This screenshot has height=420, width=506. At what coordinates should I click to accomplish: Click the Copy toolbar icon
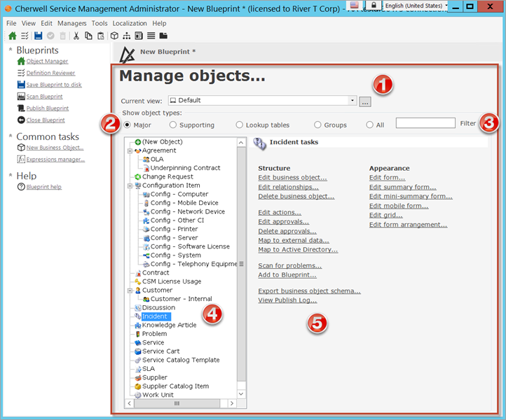88,36
